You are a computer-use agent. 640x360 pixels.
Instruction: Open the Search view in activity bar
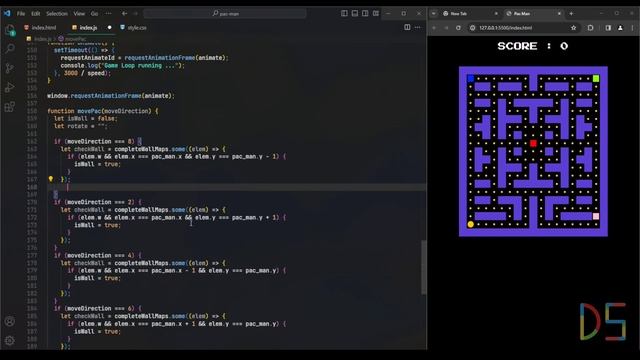[x=10, y=49]
